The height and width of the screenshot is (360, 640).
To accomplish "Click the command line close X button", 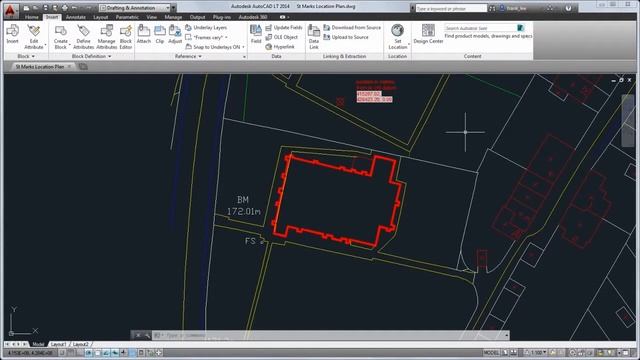I will tap(138, 336).
